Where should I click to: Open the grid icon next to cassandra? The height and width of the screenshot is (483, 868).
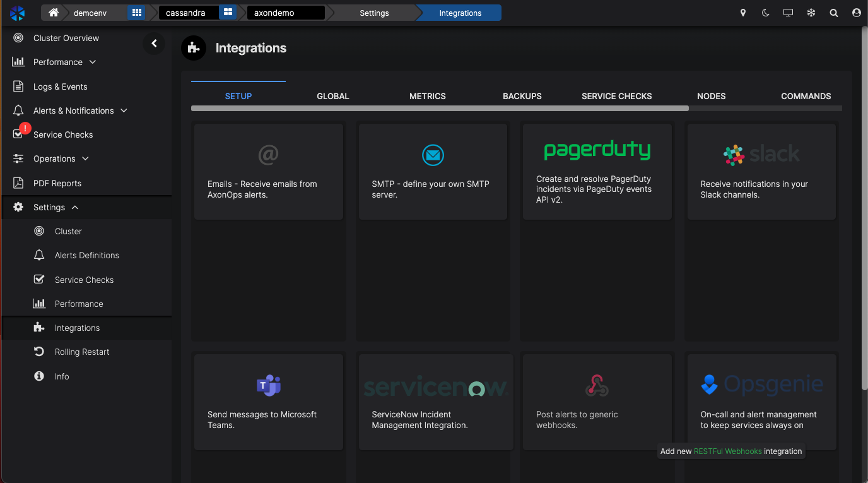click(228, 13)
